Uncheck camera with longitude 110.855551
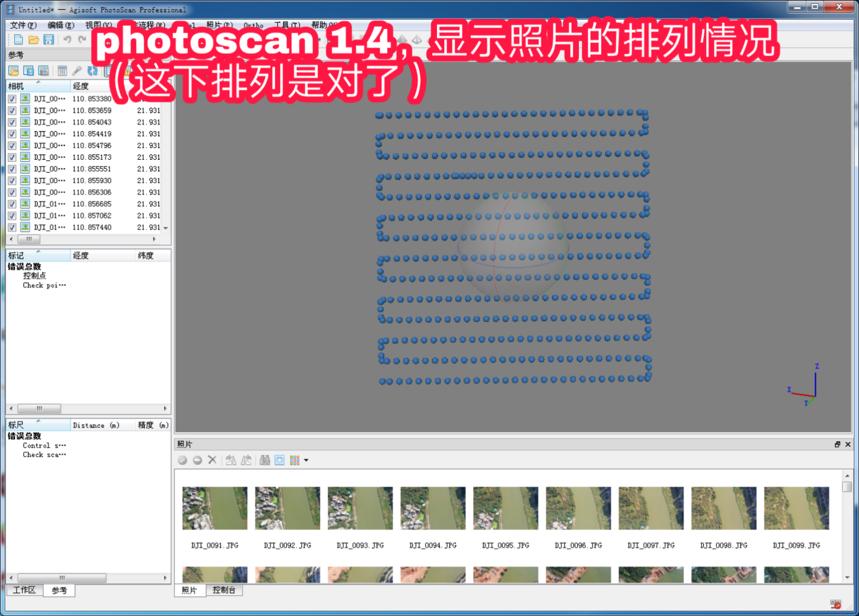The width and height of the screenshot is (859, 616). [x=12, y=169]
